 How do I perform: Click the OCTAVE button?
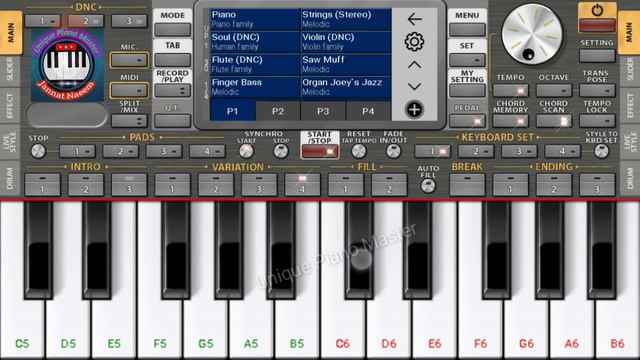coord(554,90)
